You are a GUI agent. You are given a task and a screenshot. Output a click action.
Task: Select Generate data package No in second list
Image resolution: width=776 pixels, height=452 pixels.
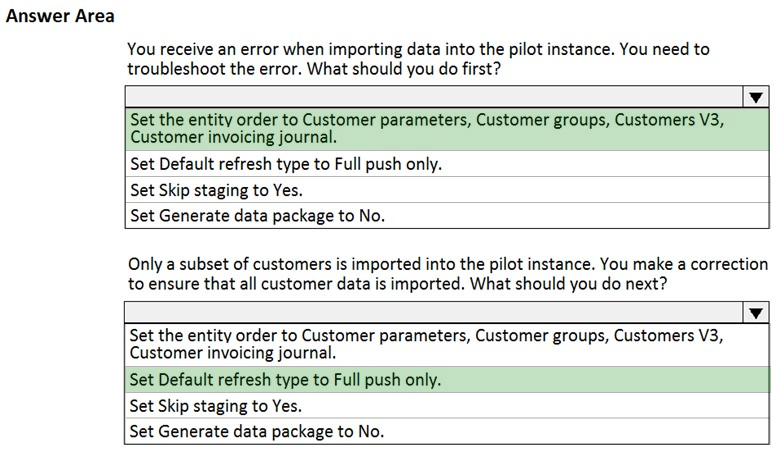click(x=447, y=432)
